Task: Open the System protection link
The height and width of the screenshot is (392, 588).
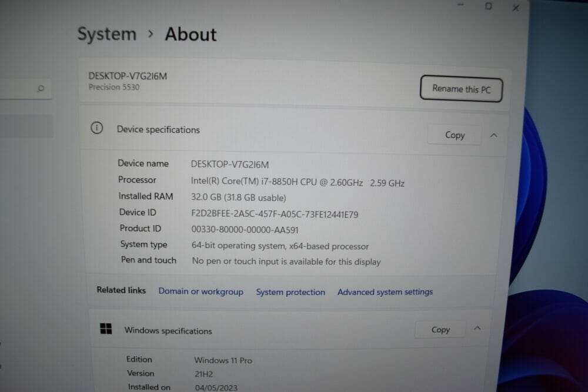Action: pos(290,292)
